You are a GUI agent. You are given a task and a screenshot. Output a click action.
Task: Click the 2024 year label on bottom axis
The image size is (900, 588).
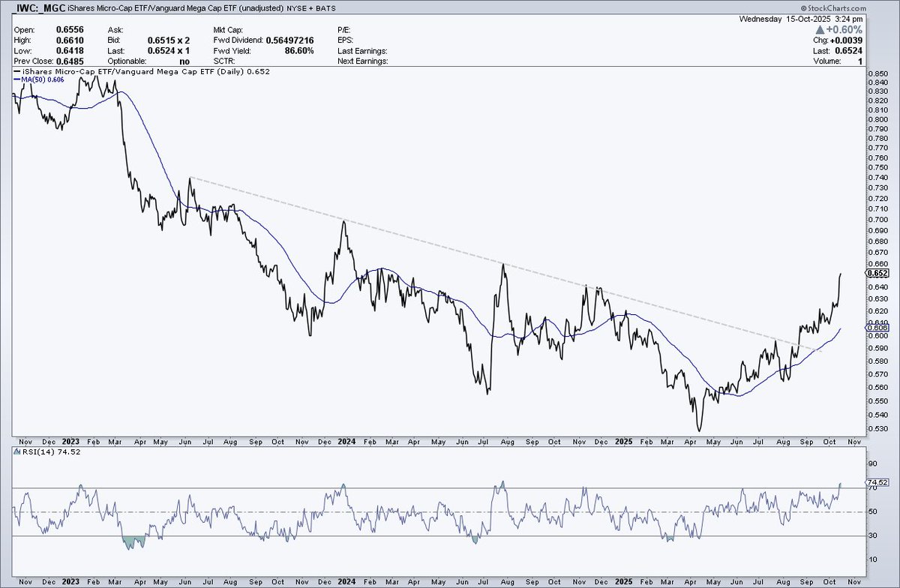pos(346,443)
